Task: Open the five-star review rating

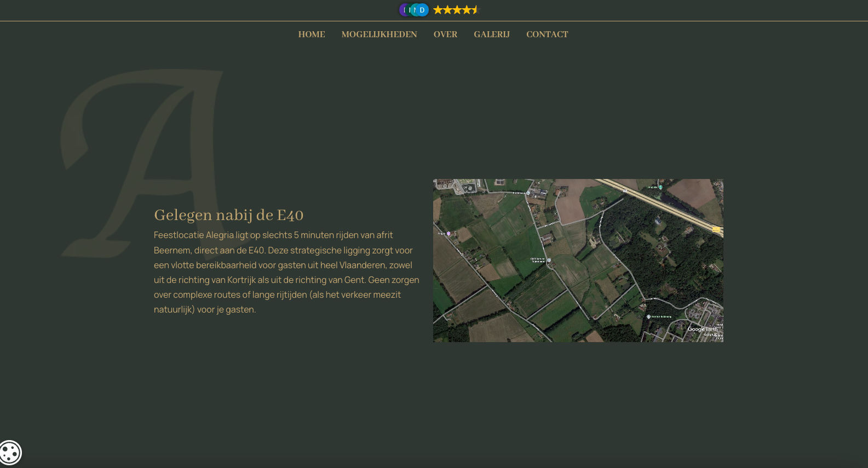Action: coord(456,10)
